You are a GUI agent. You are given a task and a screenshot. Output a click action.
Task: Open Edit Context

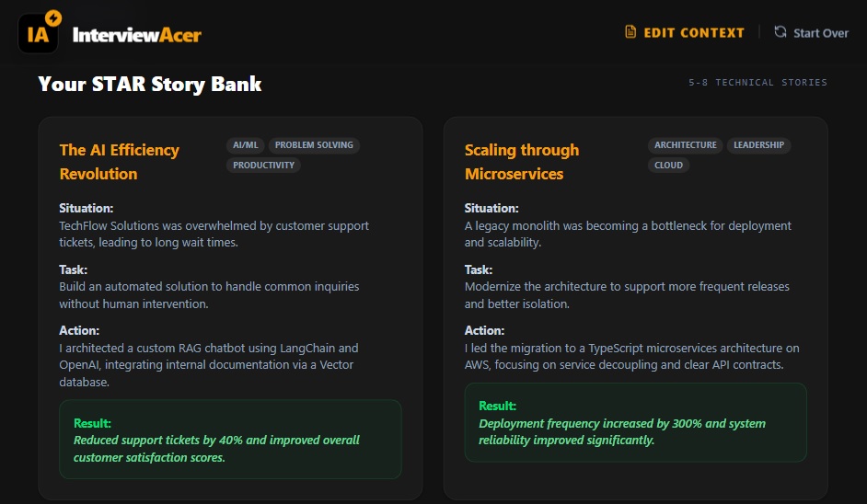685,32
